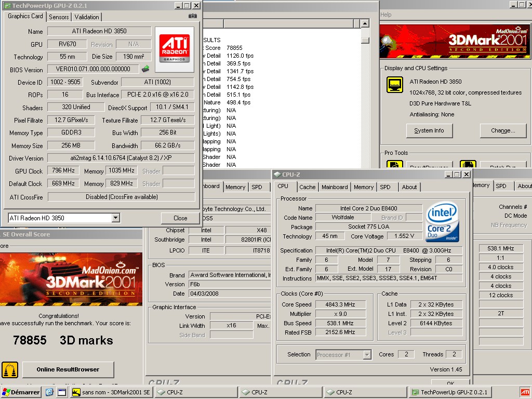The height and width of the screenshot is (399, 532).
Task: Click the BIOS save chip icon in GPU-Z
Action: [145, 69]
